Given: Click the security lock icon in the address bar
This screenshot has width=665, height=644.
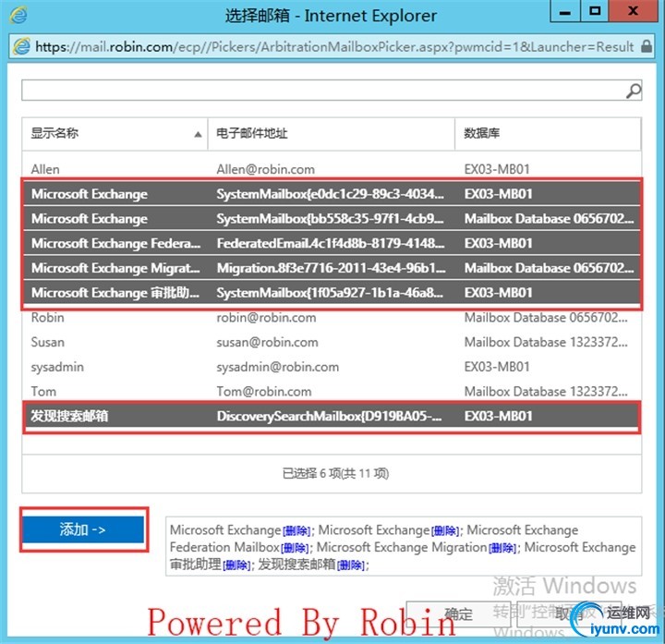Looking at the screenshot, I should (x=646, y=46).
